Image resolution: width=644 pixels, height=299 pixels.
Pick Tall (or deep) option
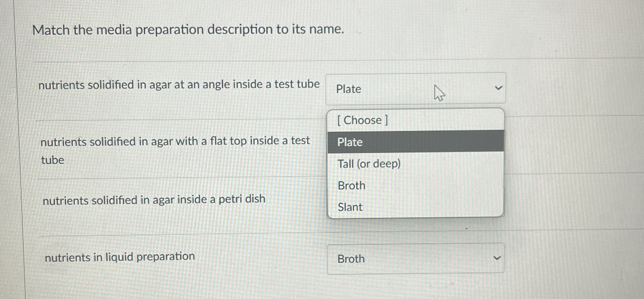coord(369,164)
